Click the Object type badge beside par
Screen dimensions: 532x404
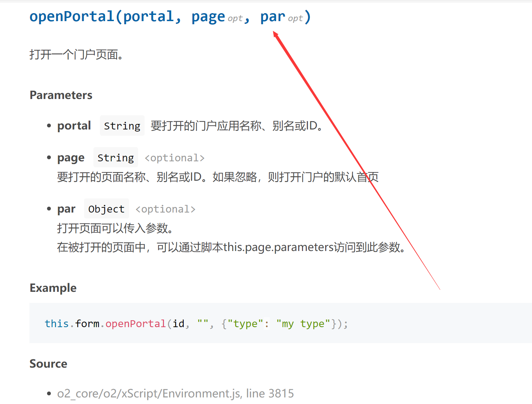coord(107,209)
